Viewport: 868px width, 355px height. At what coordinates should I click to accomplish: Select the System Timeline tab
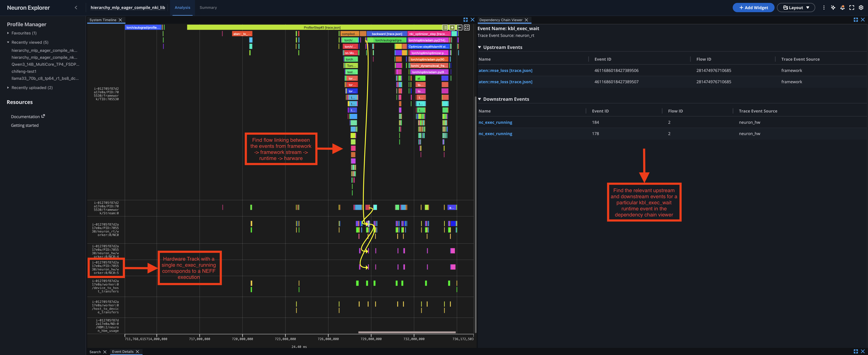(x=103, y=20)
